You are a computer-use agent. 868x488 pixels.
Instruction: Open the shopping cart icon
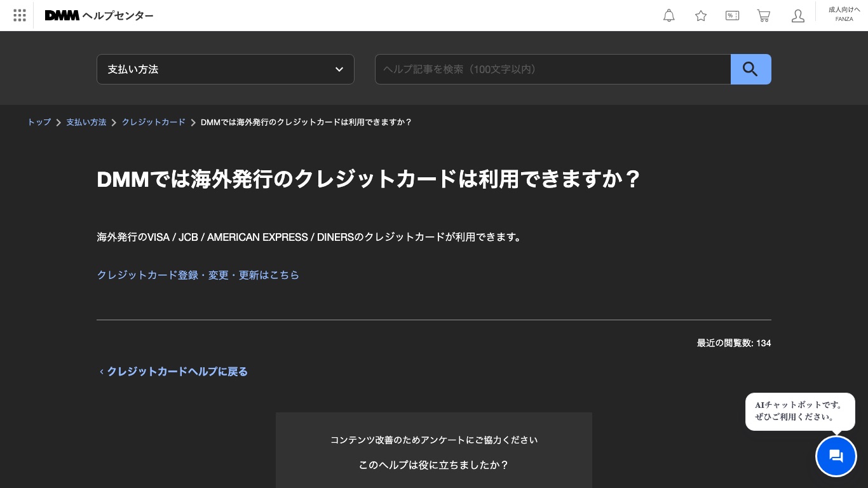(764, 15)
